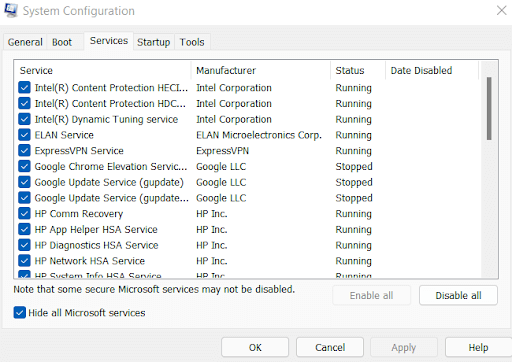Close the System Configuration window

click(x=501, y=10)
